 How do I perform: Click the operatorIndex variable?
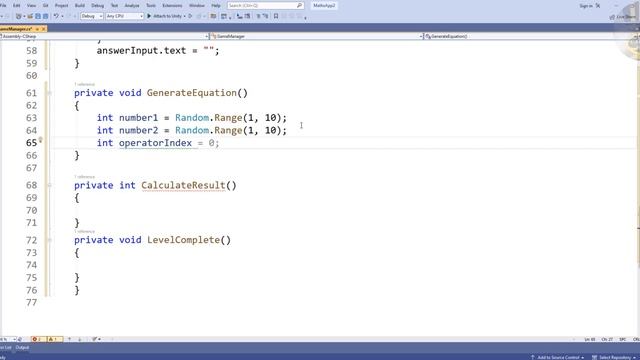tap(155, 143)
